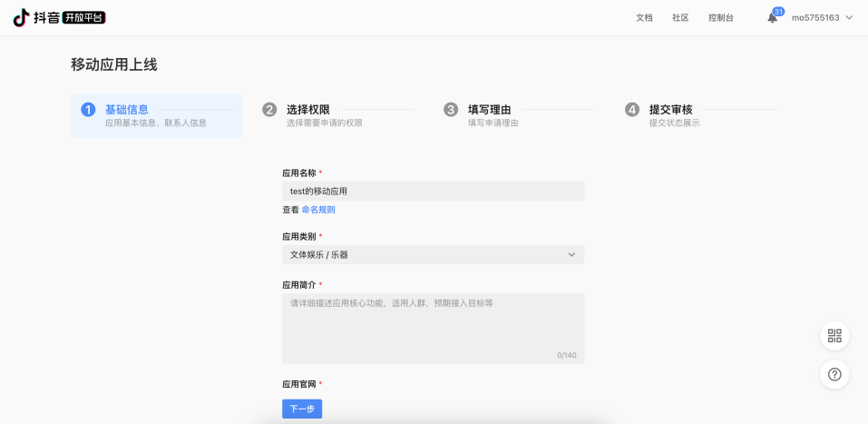This screenshot has height=424, width=868.
Task: Focus the 应用名称 input field
Action: [x=433, y=192]
